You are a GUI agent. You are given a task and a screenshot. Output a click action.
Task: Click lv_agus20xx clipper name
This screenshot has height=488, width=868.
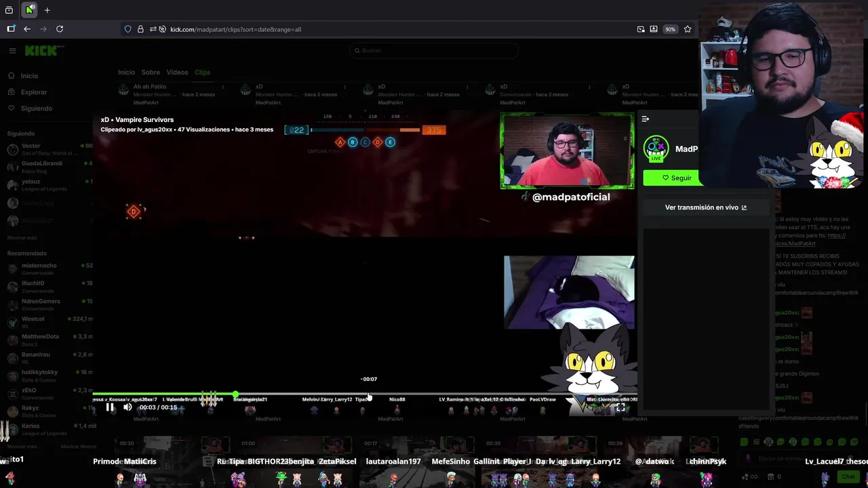tap(155, 129)
